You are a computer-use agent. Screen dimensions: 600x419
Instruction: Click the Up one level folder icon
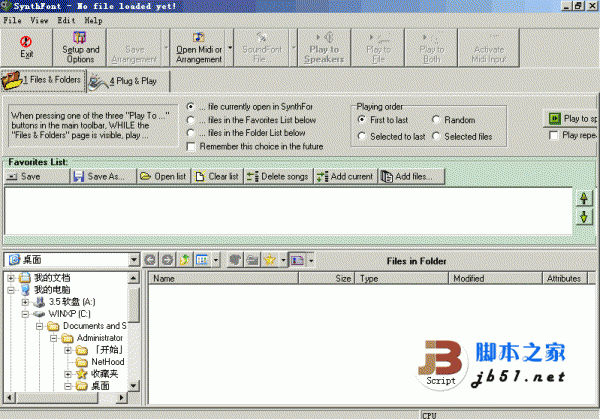pos(185,260)
